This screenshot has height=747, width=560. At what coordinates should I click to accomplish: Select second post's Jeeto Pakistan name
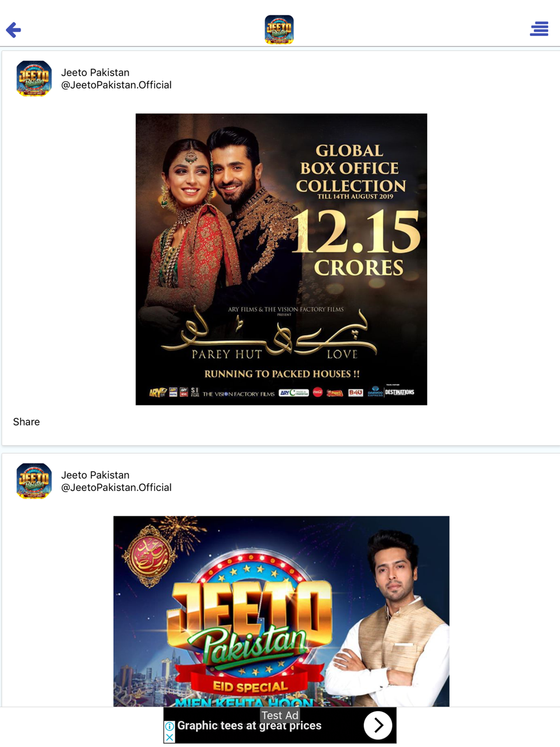click(95, 475)
